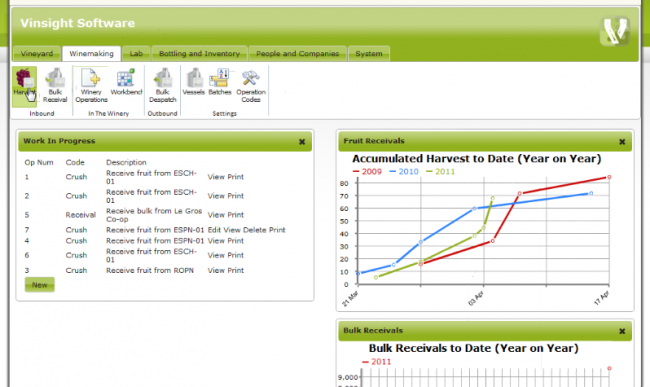
Task: Click View for operation 3 ROPN
Action: (x=216, y=270)
